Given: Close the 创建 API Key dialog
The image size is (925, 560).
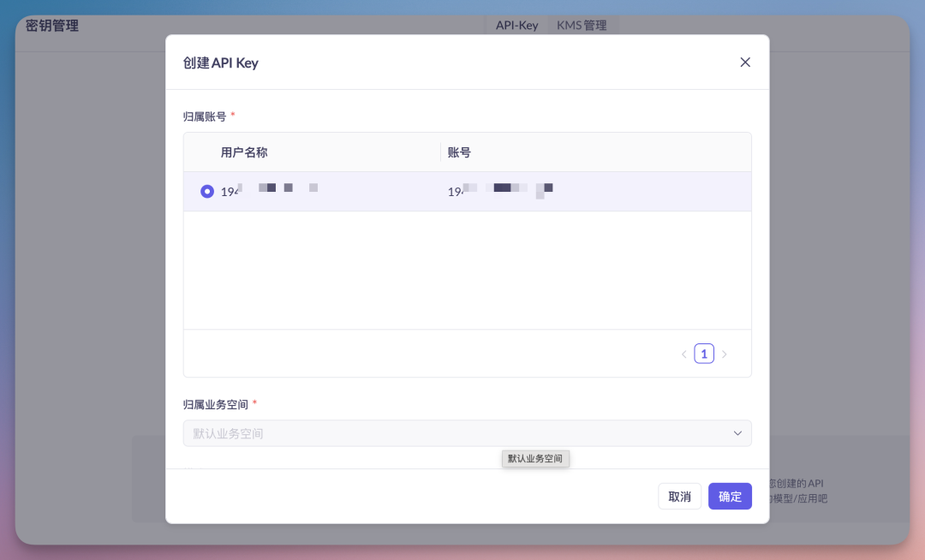Looking at the screenshot, I should coord(744,62).
